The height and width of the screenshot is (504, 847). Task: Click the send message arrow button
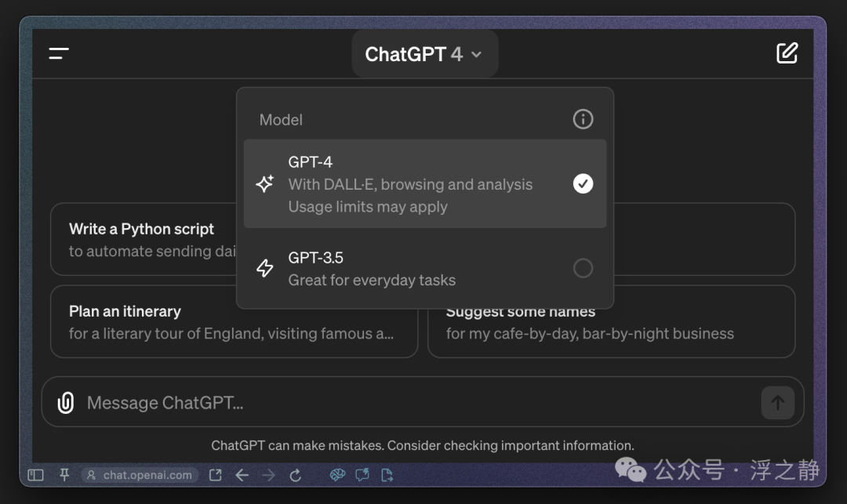[x=778, y=403]
